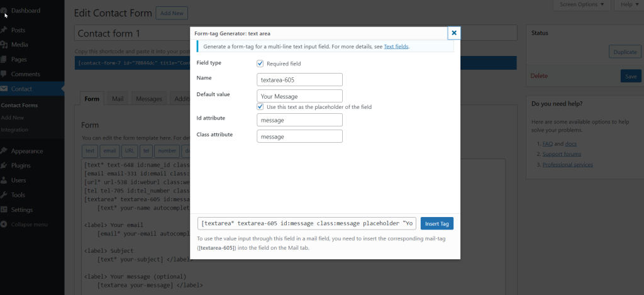Switch to the Mail tab
The image size is (644, 295).
click(x=118, y=99)
